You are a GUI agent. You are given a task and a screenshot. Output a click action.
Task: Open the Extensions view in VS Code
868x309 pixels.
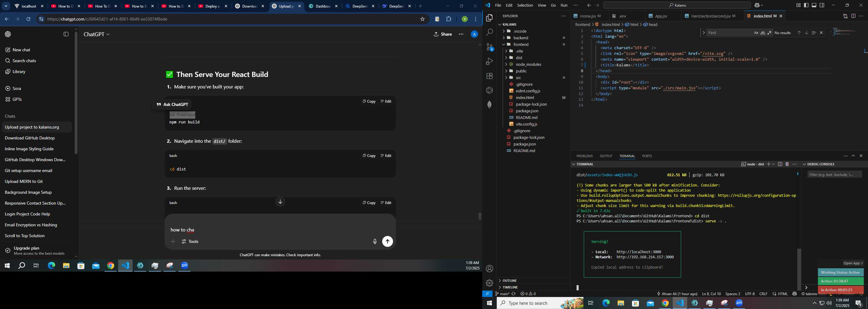[489, 76]
